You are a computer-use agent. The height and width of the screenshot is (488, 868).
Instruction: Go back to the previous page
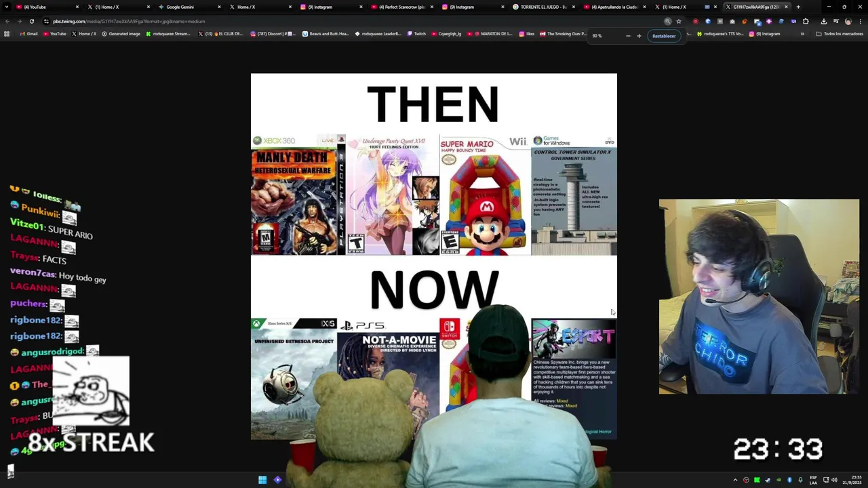pos(7,21)
